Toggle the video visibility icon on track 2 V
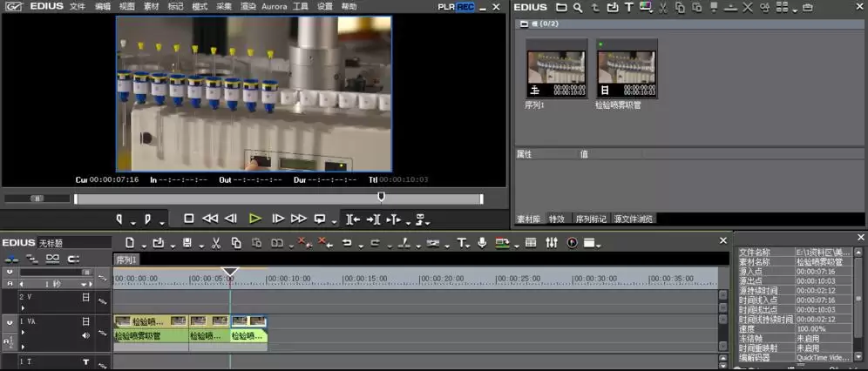Image resolution: width=868 pixels, height=371 pixels. [x=85, y=298]
